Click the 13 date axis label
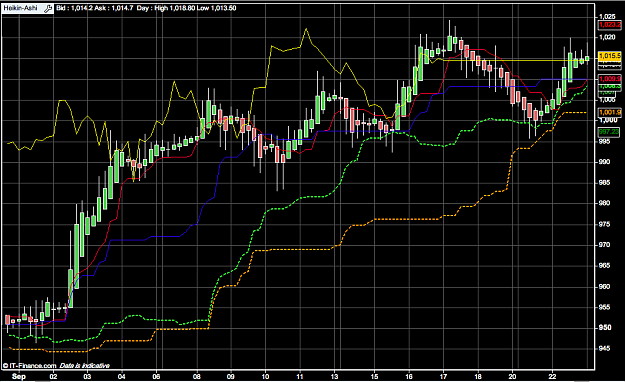The width and height of the screenshot is (625, 382). click(334, 376)
